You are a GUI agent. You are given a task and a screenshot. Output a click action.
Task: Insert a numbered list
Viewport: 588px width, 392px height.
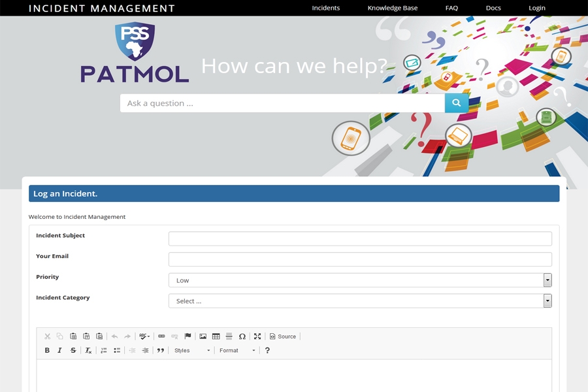point(104,351)
